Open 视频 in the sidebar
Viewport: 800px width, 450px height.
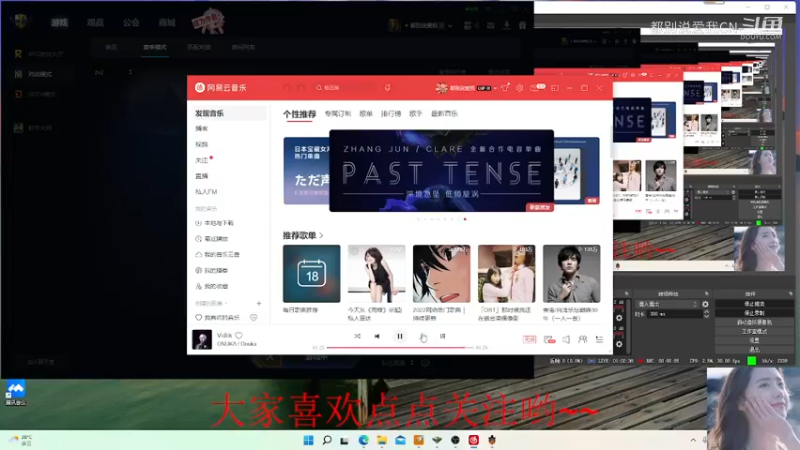[202, 144]
